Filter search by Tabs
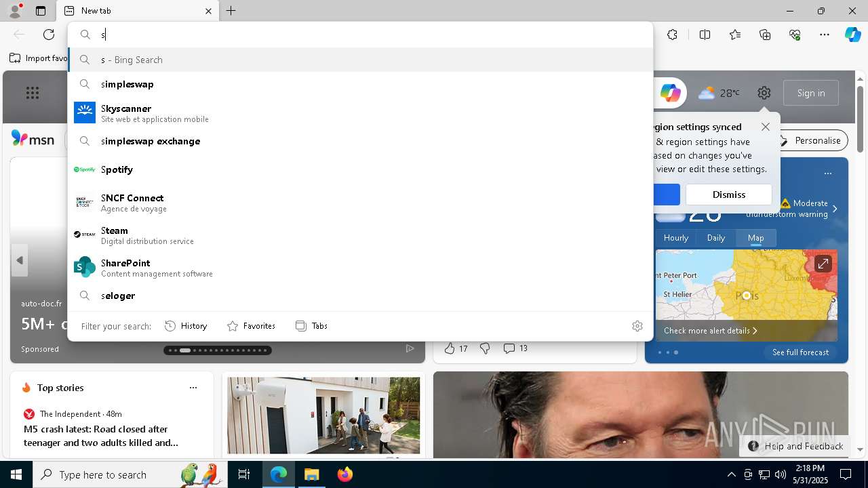The width and height of the screenshot is (868, 488). (x=311, y=326)
